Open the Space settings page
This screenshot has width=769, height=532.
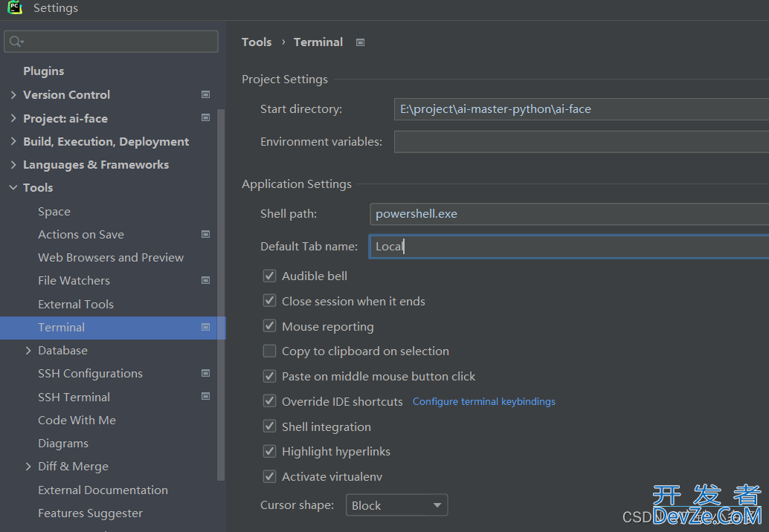[54, 212]
